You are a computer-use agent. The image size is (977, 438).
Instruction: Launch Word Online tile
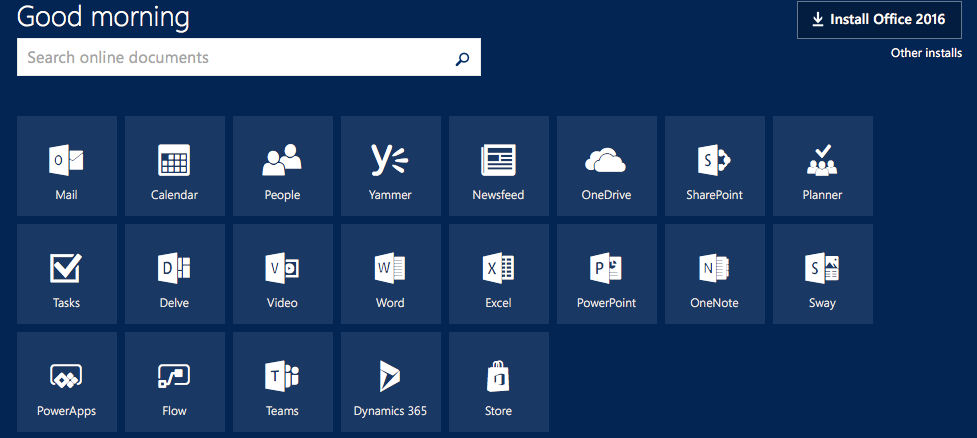[x=391, y=274]
